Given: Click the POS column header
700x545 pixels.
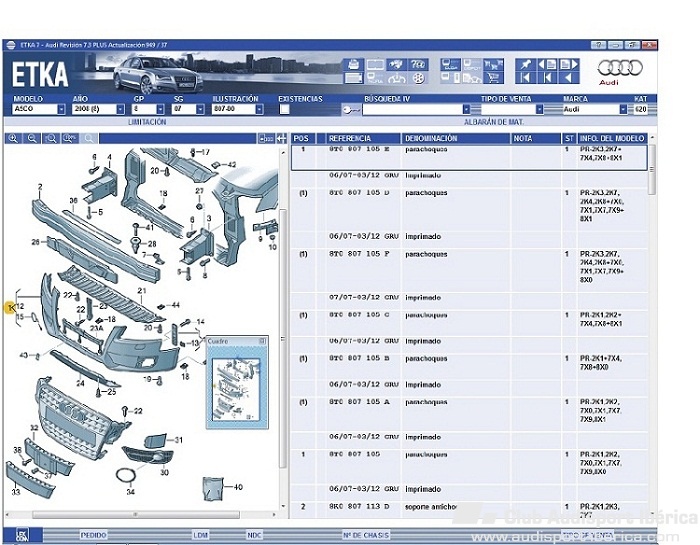Looking at the screenshot, I should pos(302,138).
